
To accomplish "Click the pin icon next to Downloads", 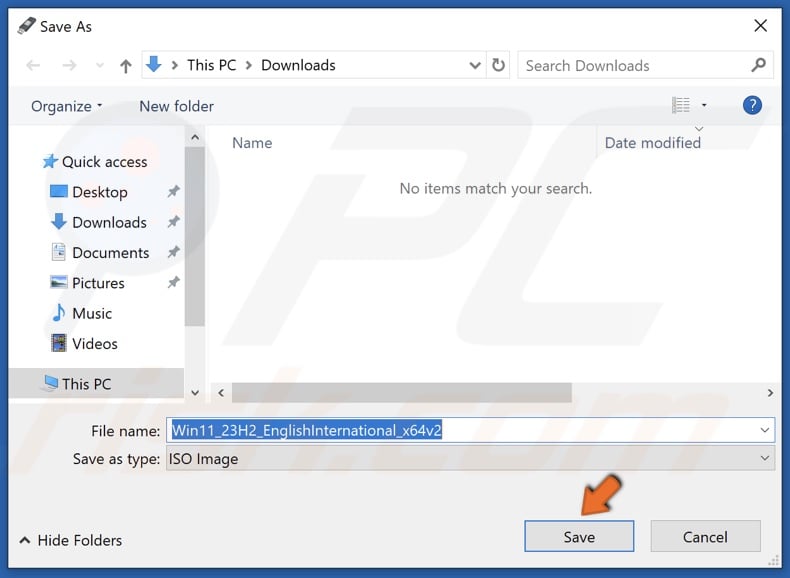I will click(x=173, y=221).
